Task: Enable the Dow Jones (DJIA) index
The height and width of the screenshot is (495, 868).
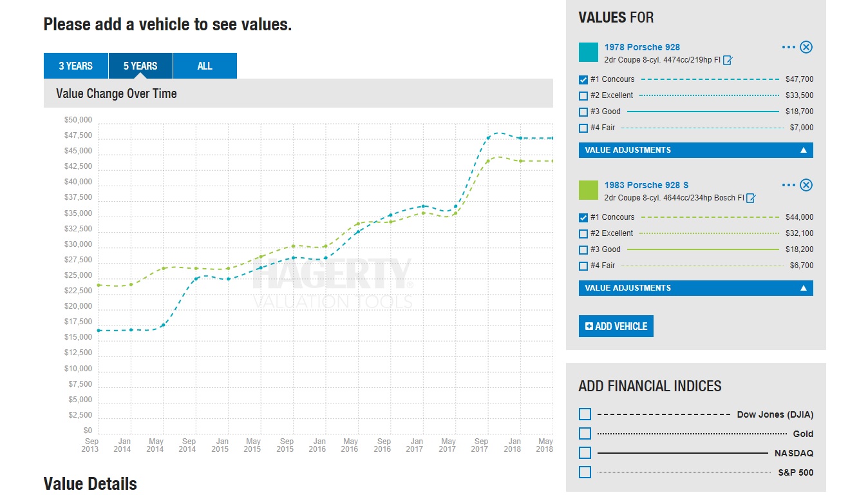Action: click(585, 414)
